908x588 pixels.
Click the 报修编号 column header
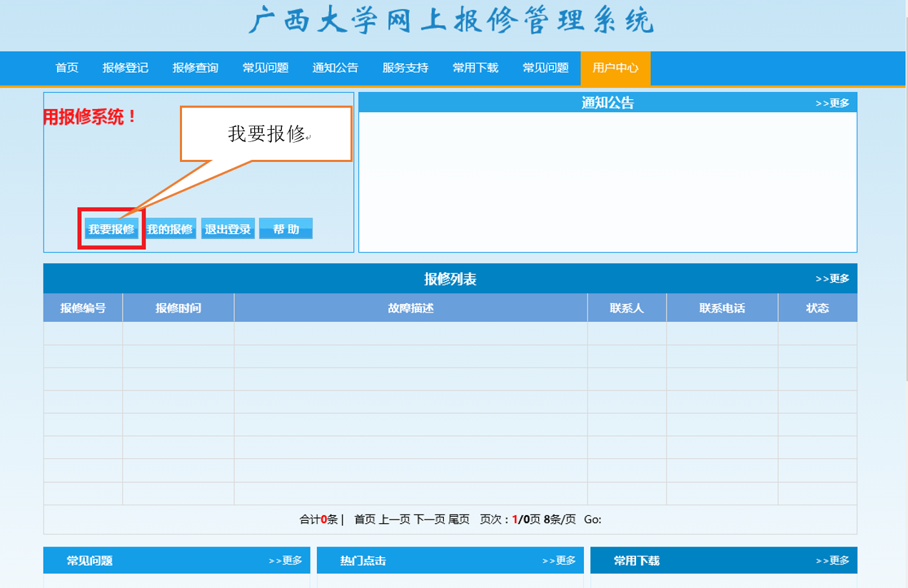click(83, 308)
